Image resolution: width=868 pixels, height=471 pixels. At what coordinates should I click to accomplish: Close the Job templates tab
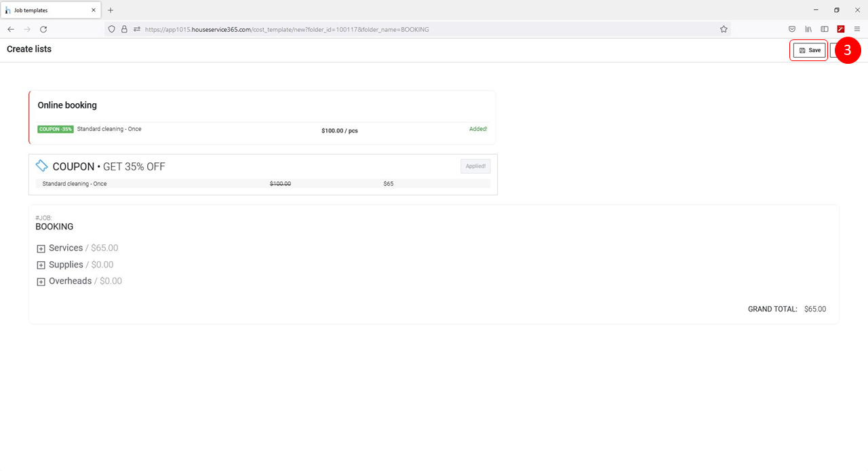point(94,10)
